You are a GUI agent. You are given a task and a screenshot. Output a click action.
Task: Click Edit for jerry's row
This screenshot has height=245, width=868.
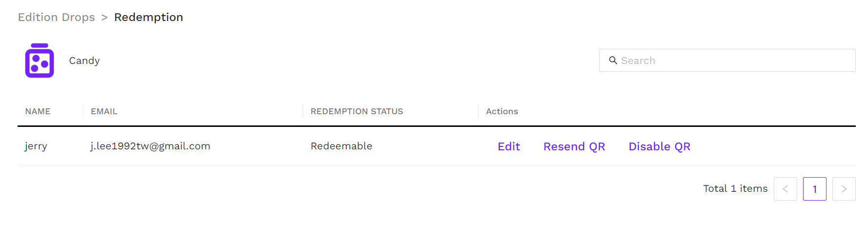[x=508, y=146]
